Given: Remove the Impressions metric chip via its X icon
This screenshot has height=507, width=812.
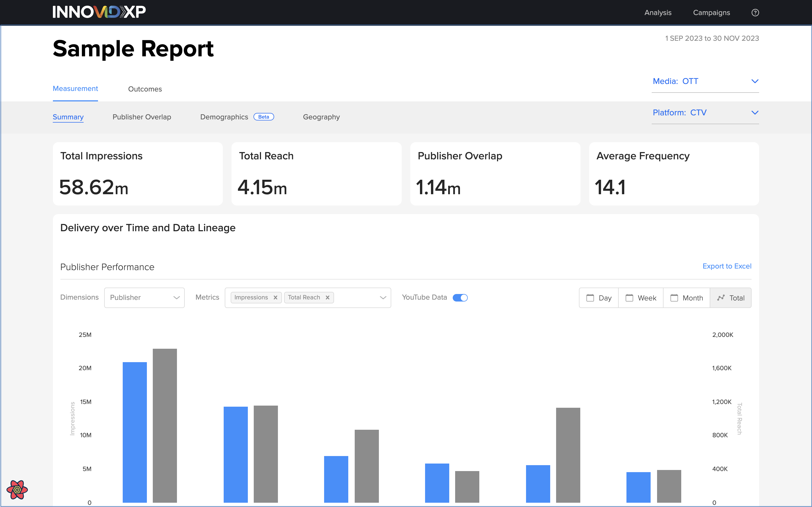Looking at the screenshot, I should (x=275, y=297).
